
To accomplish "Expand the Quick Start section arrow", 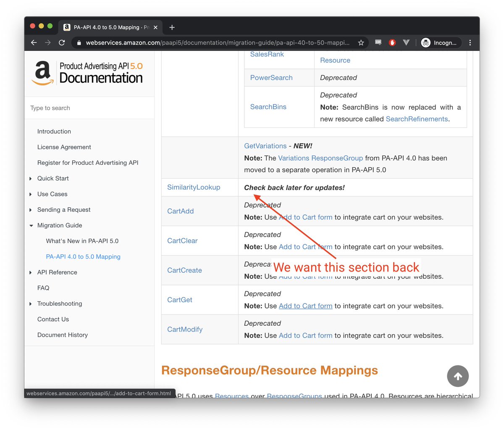I will tap(31, 179).
